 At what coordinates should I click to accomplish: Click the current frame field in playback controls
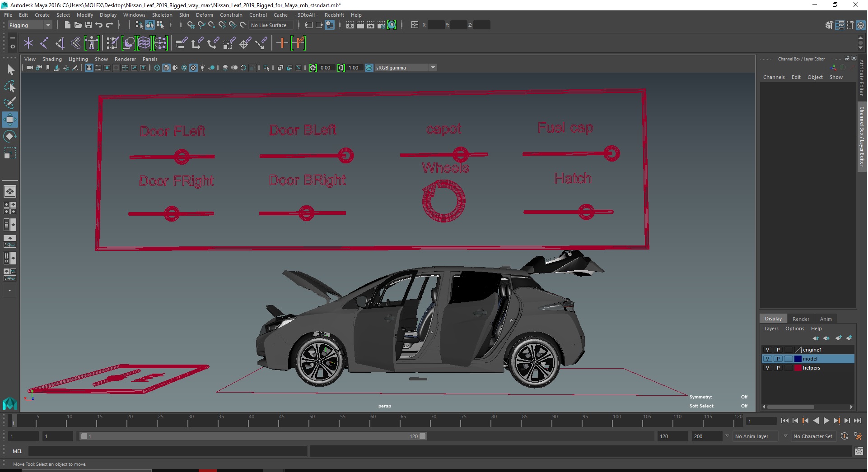761,421
